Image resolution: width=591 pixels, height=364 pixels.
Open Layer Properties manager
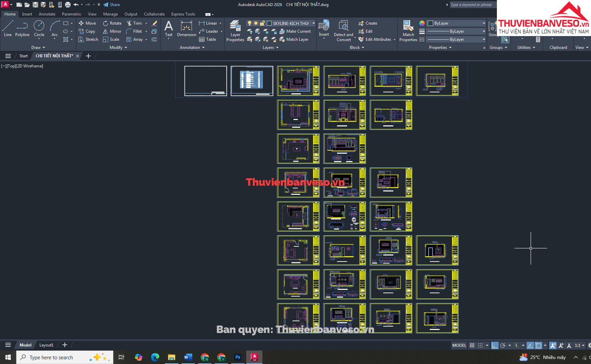pyautogui.click(x=235, y=31)
